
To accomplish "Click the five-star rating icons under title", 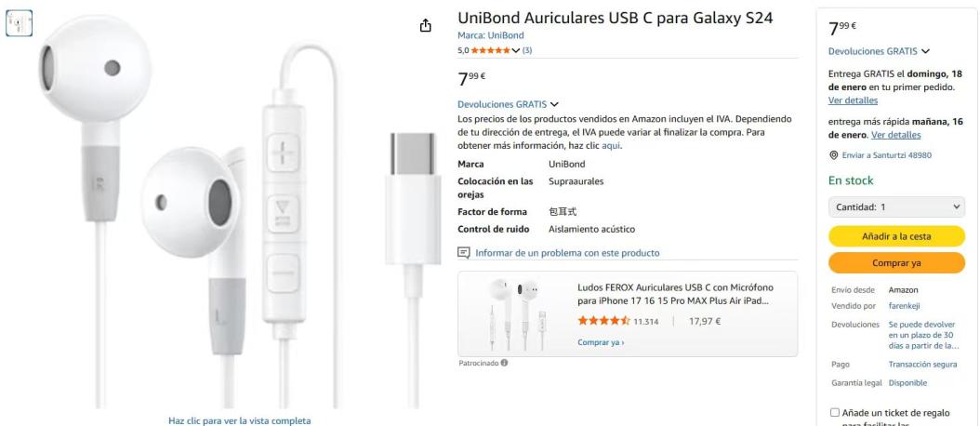I will 491,50.
